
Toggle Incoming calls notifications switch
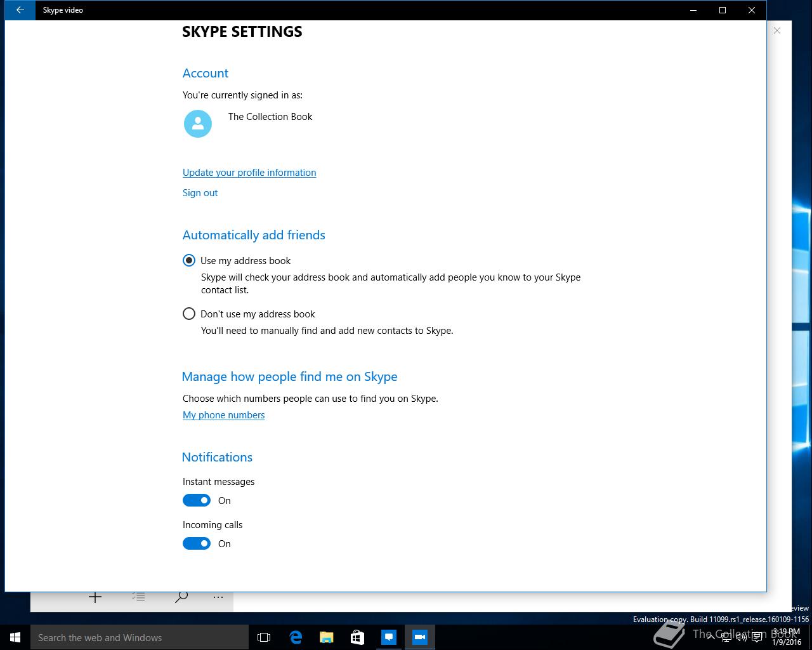coord(197,543)
